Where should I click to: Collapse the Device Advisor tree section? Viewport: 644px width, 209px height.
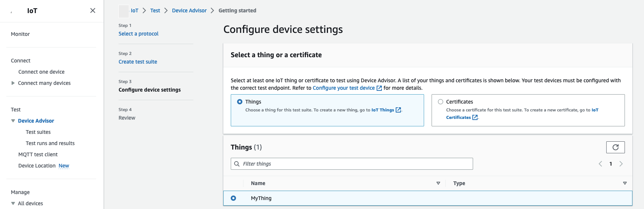click(13, 121)
